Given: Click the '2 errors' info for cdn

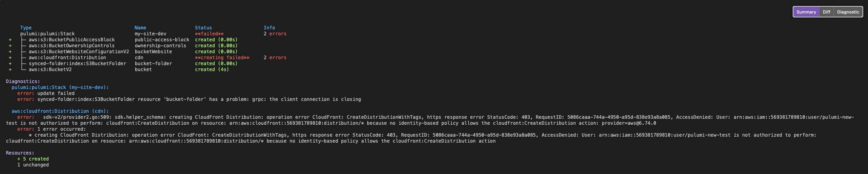Looking at the screenshot, I should tap(275, 58).
